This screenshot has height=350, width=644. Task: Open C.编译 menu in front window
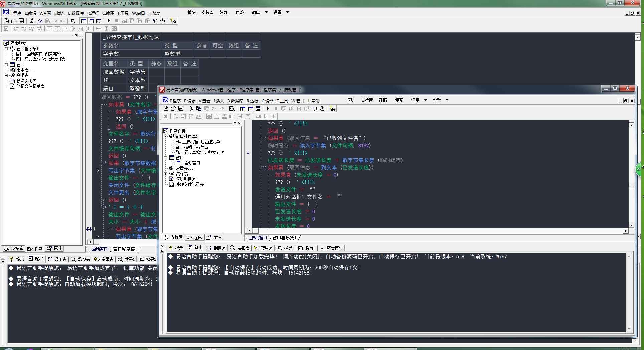coord(267,101)
